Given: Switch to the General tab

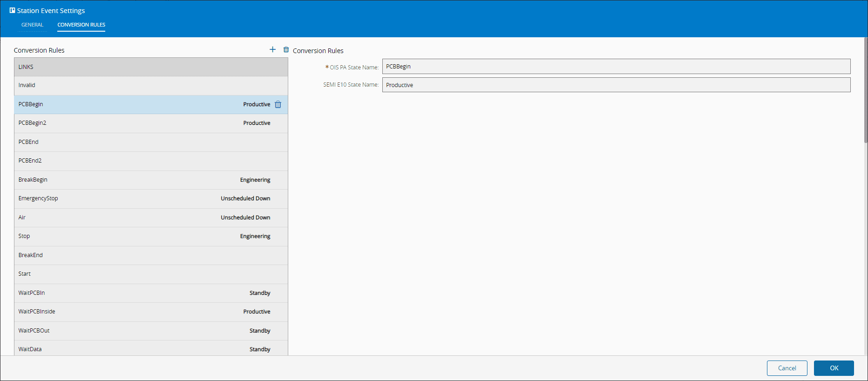Looking at the screenshot, I should (x=32, y=25).
